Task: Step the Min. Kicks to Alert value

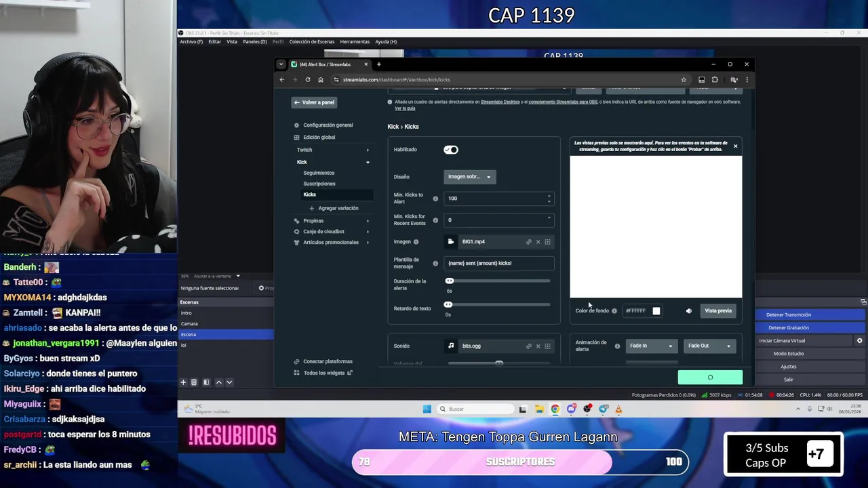Action: [x=549, y=199]
